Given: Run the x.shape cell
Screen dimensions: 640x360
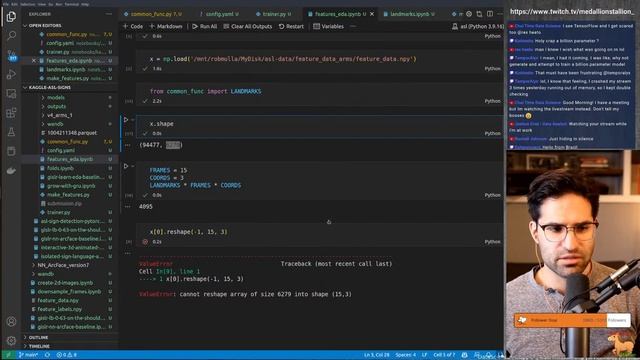Looking at the screenshot, I should 126,120.
